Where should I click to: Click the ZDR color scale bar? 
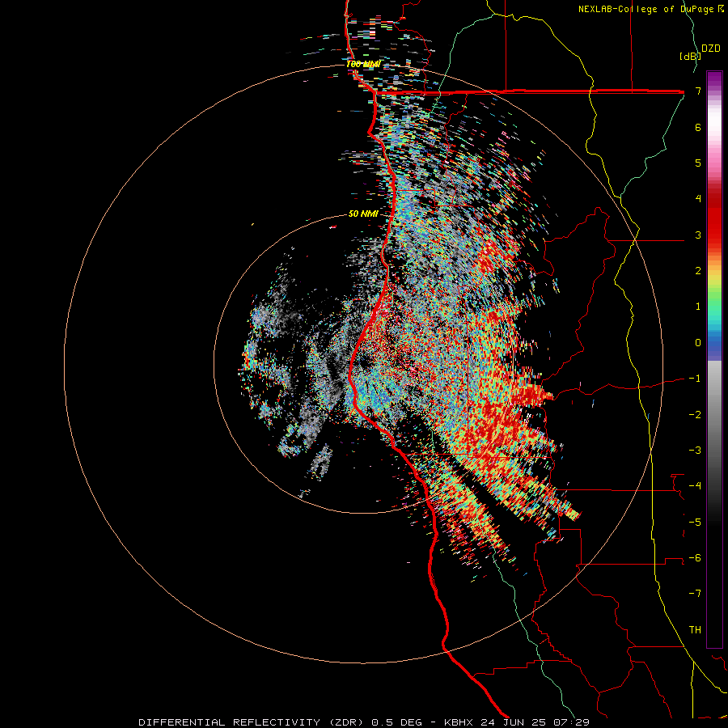714,359
